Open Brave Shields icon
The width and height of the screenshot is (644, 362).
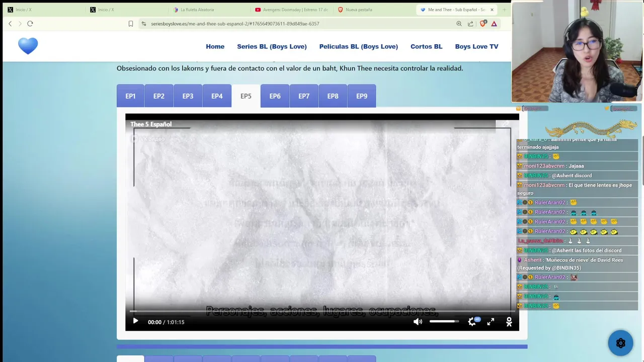point(483,24)
